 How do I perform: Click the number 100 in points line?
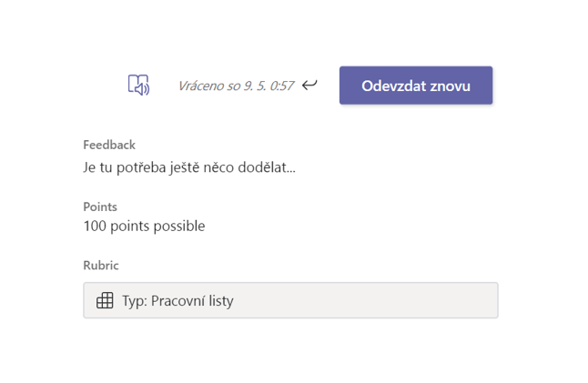[x=96, y=226]
